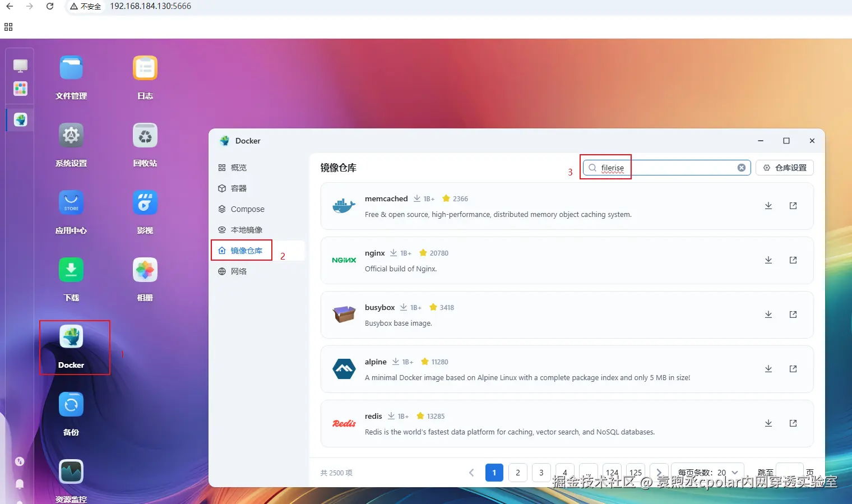Open busybox external link icon
Image resolution: width=852 pixels, height=504 pixels.
pos(793,315)
